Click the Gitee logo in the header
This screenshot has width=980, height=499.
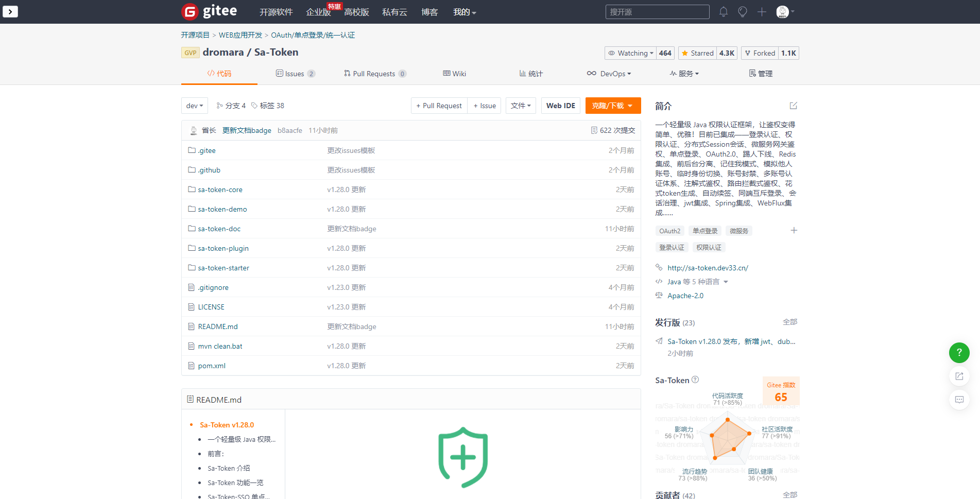pos(209,11)
